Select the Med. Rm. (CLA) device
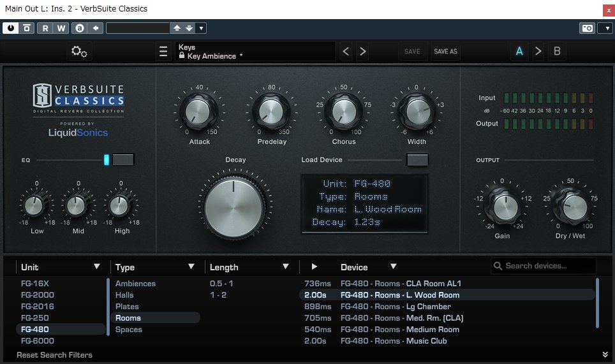This screenshot has width=615, height=364. pos(447,317)
